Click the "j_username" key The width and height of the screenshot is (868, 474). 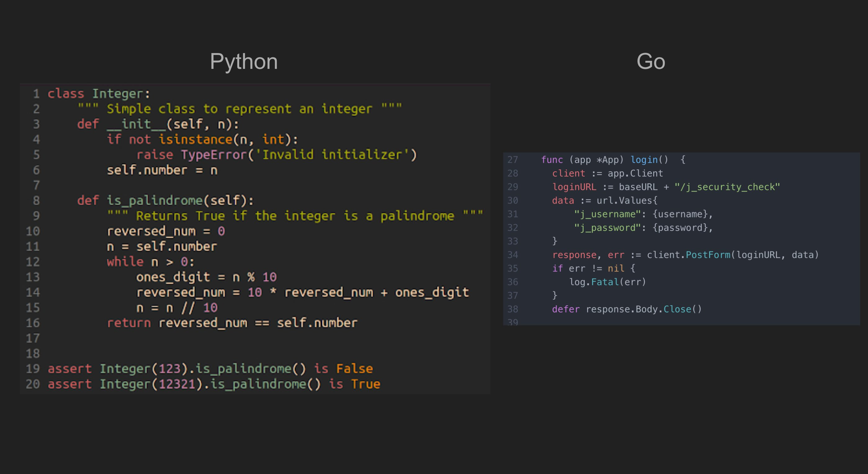607,214
